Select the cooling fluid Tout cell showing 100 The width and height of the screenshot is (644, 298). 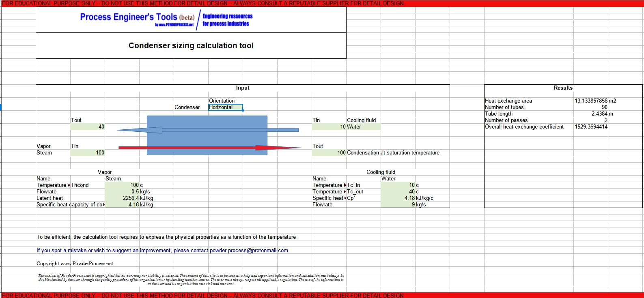(x=329, y=153)
